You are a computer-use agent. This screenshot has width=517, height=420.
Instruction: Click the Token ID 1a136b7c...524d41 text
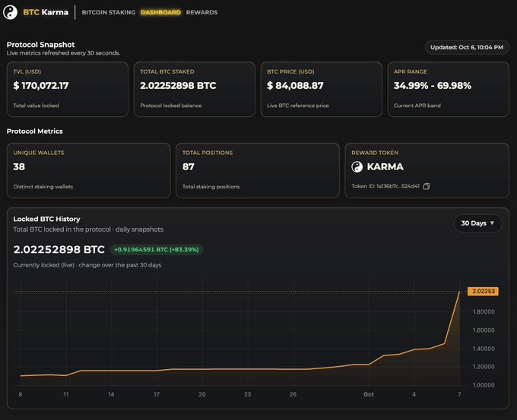click(x=385, y=186)
